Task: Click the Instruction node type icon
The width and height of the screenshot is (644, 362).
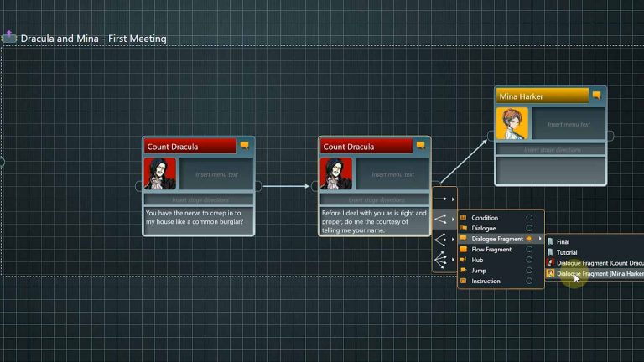Action: 463,281
